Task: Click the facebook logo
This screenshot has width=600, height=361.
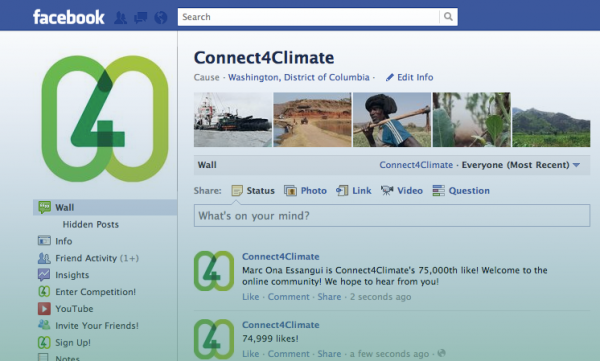Action: click(68, 17)
